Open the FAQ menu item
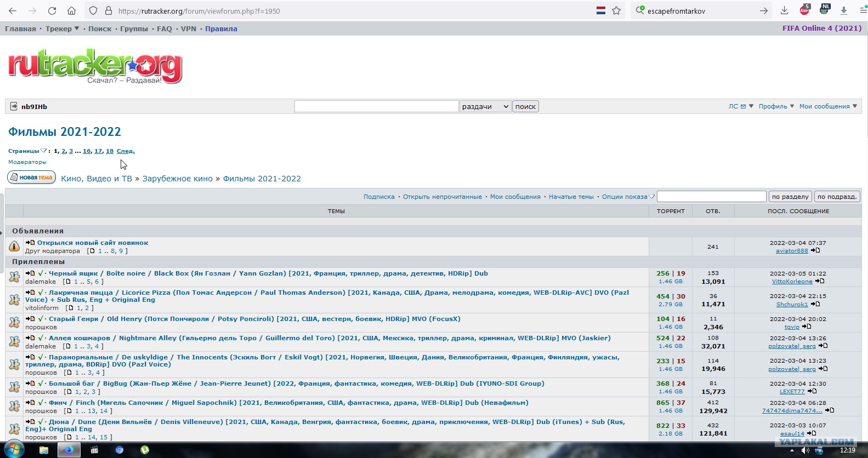The width and height of the screenshot is (868, 458). pos(164,28)
